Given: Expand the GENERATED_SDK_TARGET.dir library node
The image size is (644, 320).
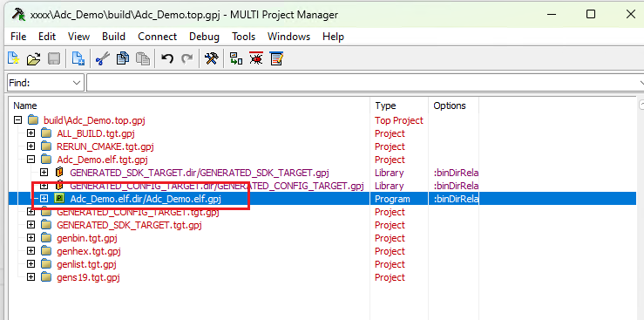Looking at the screenshot, I should click(44, 173).
